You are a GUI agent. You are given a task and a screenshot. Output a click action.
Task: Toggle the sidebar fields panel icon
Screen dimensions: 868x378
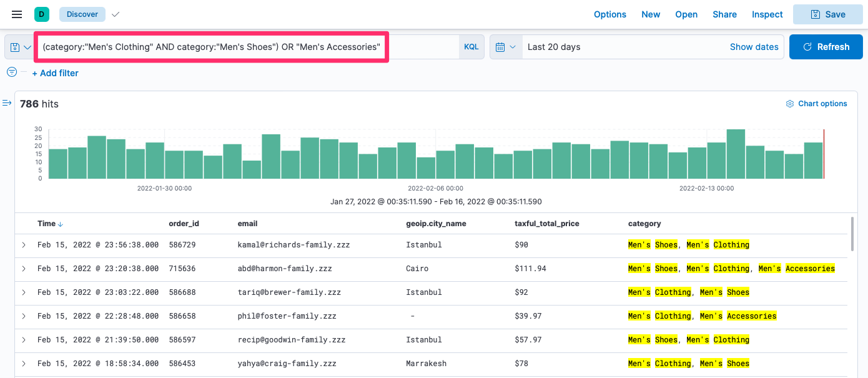point(7,103)
